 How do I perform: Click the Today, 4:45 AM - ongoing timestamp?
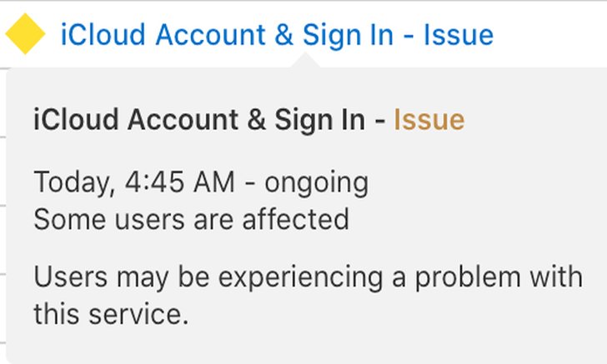click(x=201, y=182)
